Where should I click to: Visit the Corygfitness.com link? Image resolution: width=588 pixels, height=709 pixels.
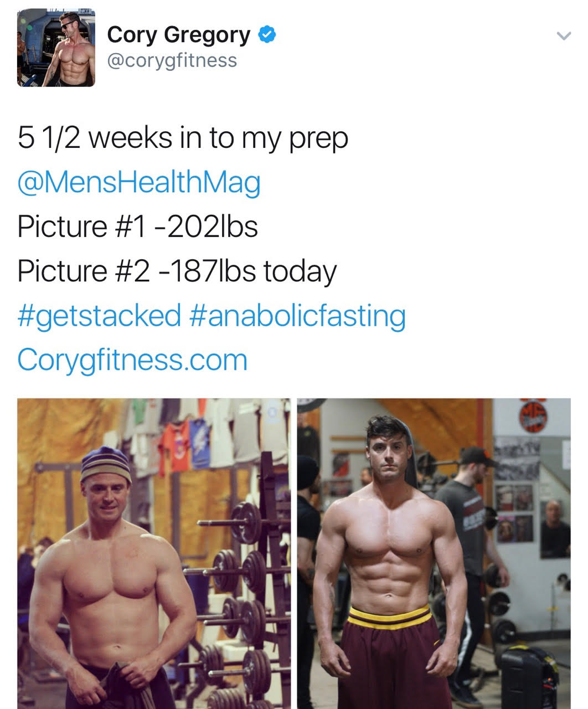click(x=132, y=360)
